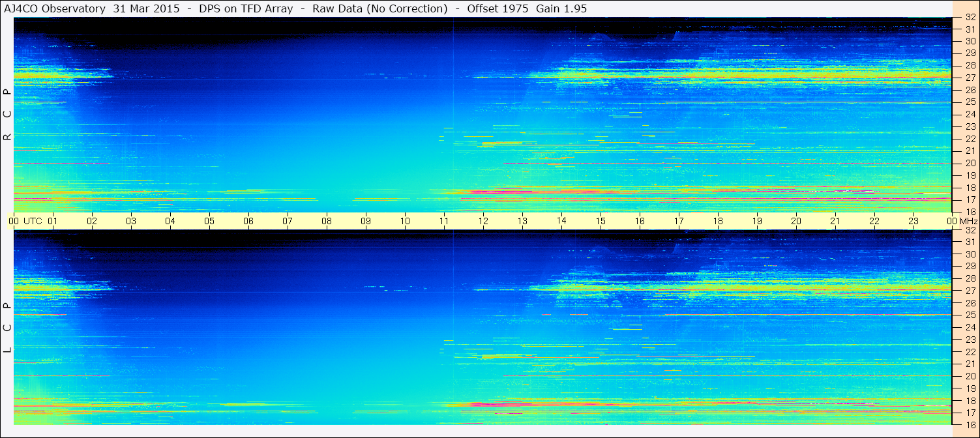Select hour 14 on the UTC time axis

pos(561,221)
